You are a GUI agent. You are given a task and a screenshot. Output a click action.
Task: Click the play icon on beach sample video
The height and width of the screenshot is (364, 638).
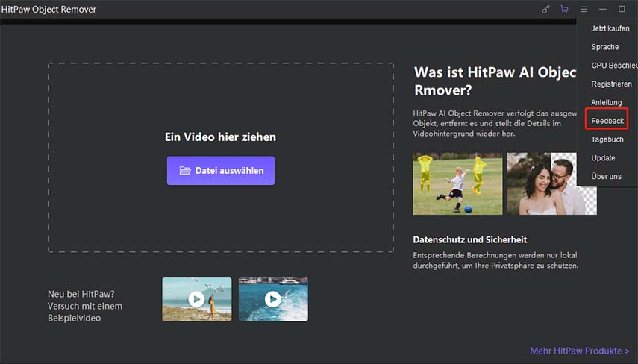tap(196, 299)
